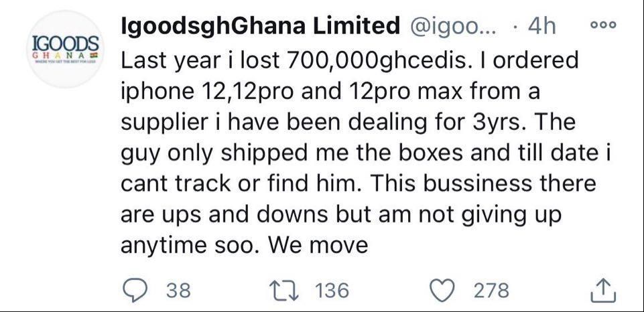Click the 278 likes count
This screenshot has width=644, height=312.
click(x=491, y=290)
